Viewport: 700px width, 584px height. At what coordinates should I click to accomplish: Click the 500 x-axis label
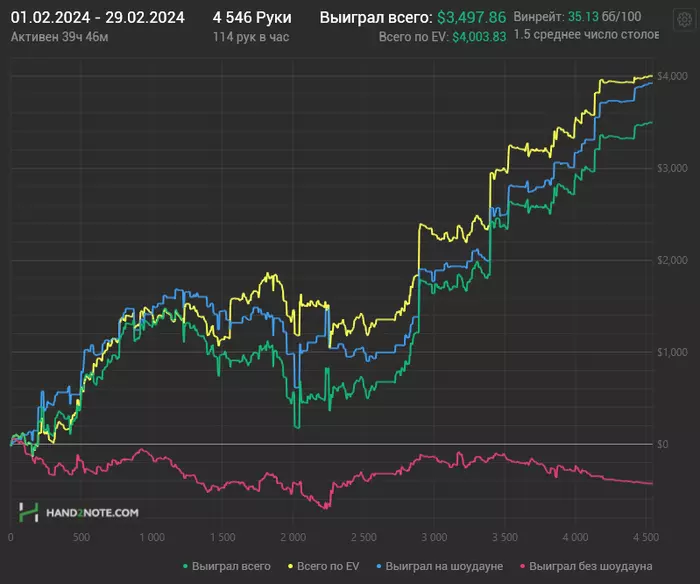[x=81, y=537]
